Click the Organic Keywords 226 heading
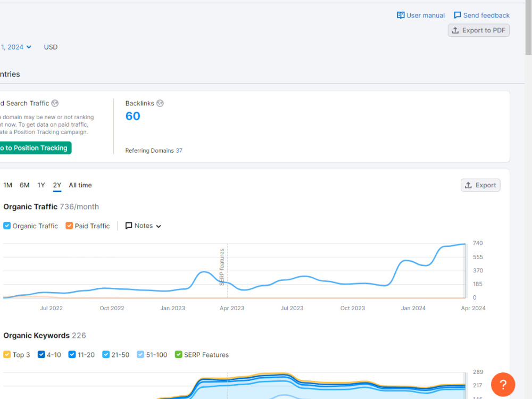Screen dimensions: 532x399 point(45,336)
